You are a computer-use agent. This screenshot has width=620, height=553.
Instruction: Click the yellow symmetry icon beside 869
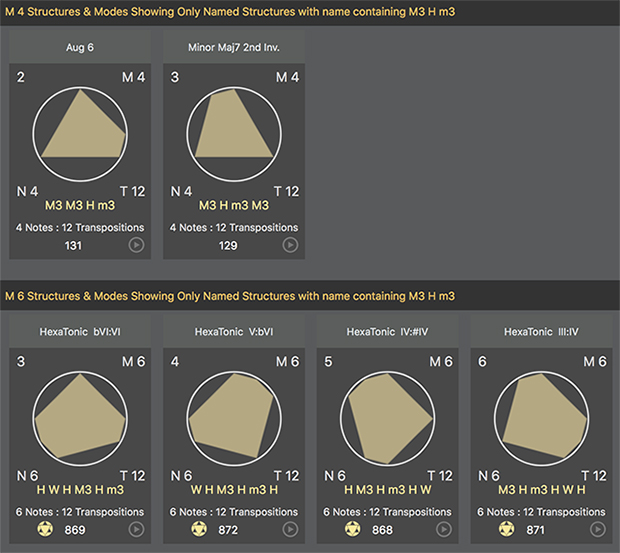coord(45,529)
